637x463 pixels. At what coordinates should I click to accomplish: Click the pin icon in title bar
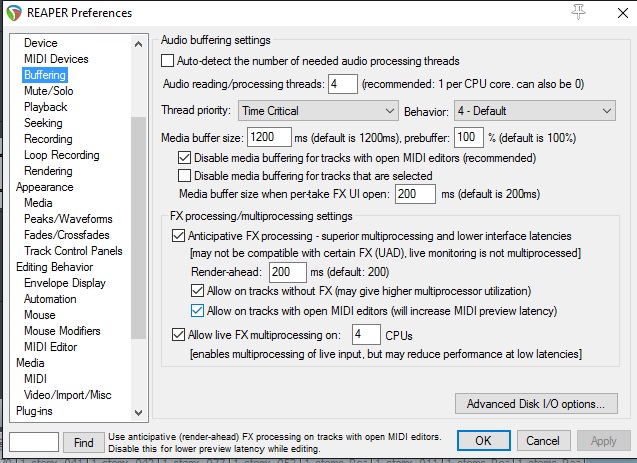click(x=578, y=12)
